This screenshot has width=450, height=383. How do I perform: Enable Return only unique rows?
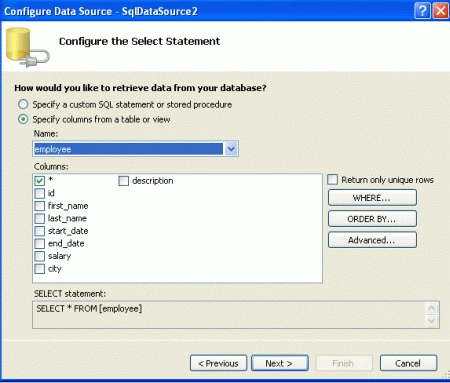(x=332, y=180)
